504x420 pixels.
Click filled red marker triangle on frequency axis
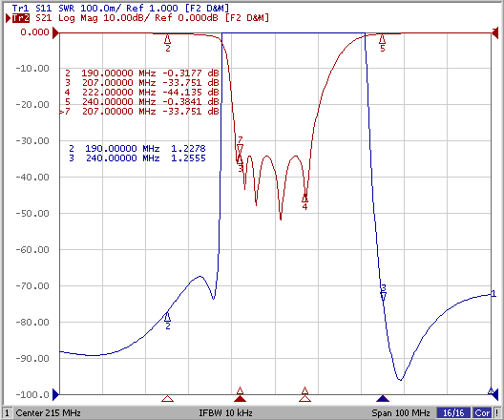coord(240,399)
